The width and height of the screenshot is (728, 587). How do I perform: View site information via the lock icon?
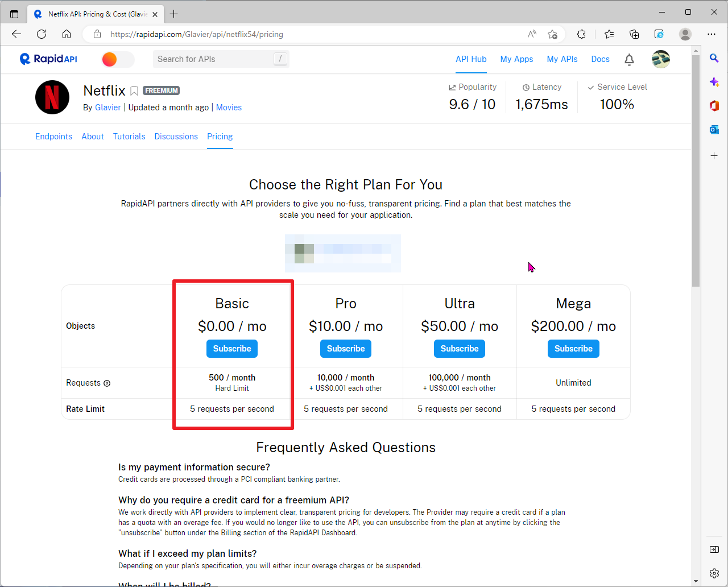tap(97, 34)
